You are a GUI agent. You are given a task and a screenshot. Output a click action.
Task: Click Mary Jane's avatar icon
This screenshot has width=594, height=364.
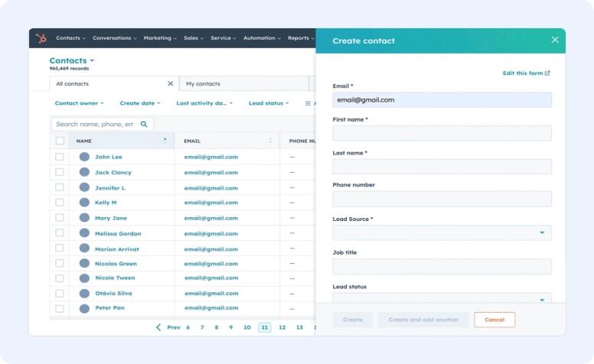84,218
